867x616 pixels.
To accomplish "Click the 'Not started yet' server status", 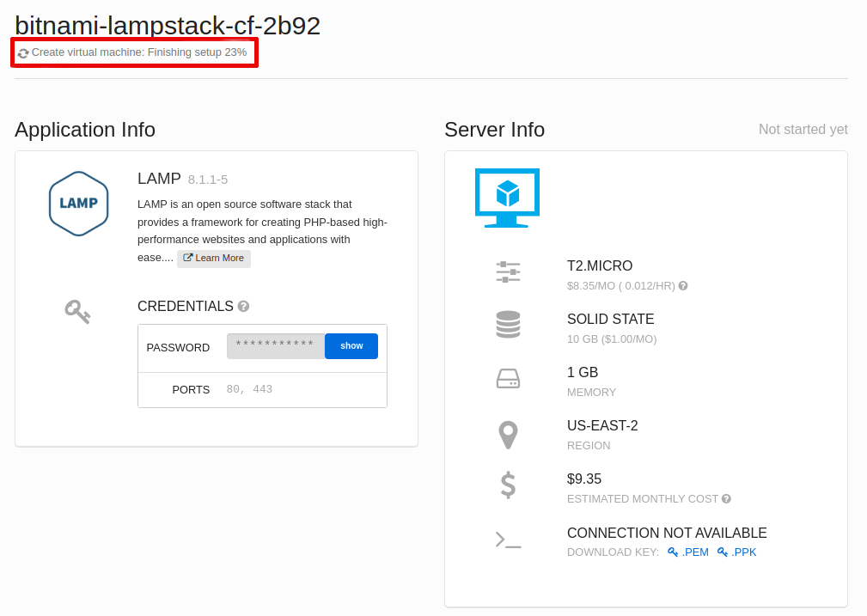I will click(803, 130).
